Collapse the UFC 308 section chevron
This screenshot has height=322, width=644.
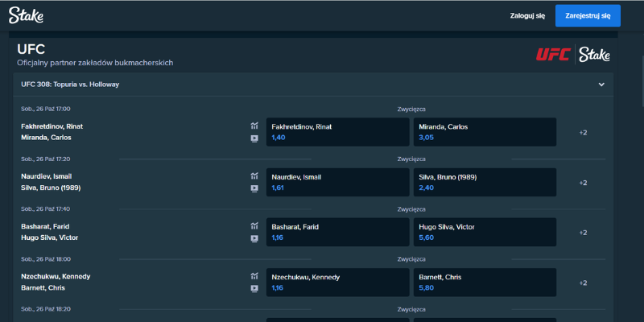[x=601, y=85]
